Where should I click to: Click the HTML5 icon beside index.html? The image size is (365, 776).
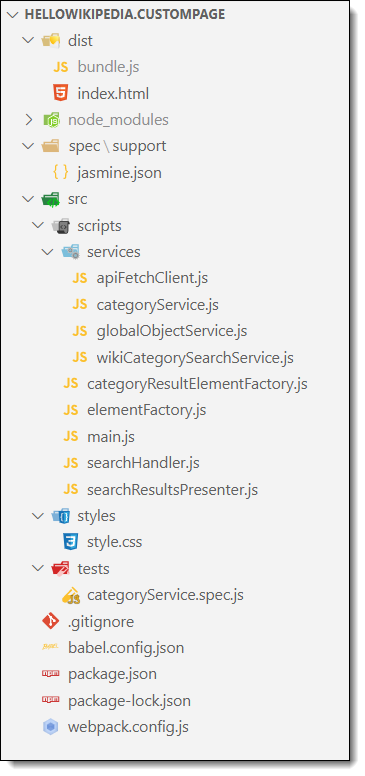tap(60, 93)
